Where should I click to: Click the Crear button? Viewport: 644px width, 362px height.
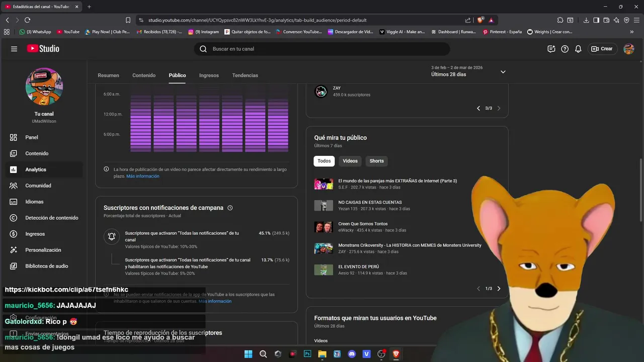[x=602, y=49]
